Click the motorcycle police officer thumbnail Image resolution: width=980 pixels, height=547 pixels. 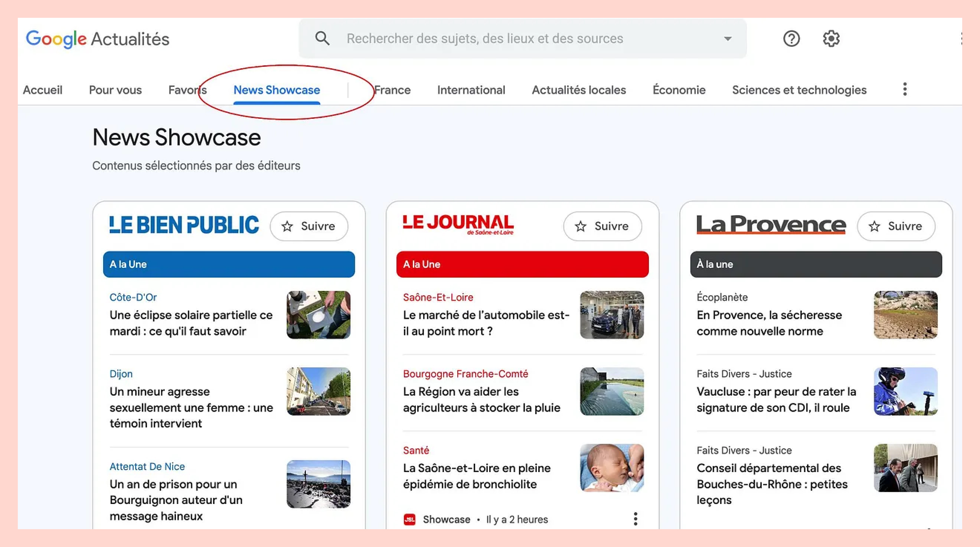coord(905,392)
